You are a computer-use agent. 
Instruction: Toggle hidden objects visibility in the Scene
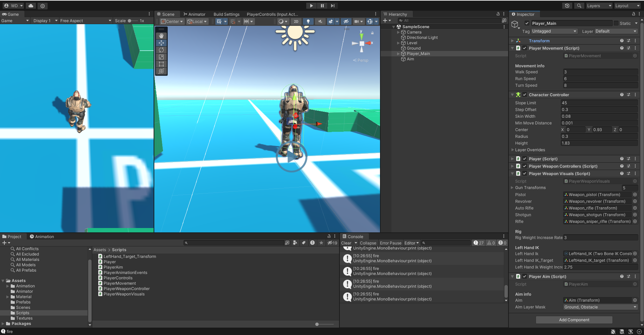(346, 21)
